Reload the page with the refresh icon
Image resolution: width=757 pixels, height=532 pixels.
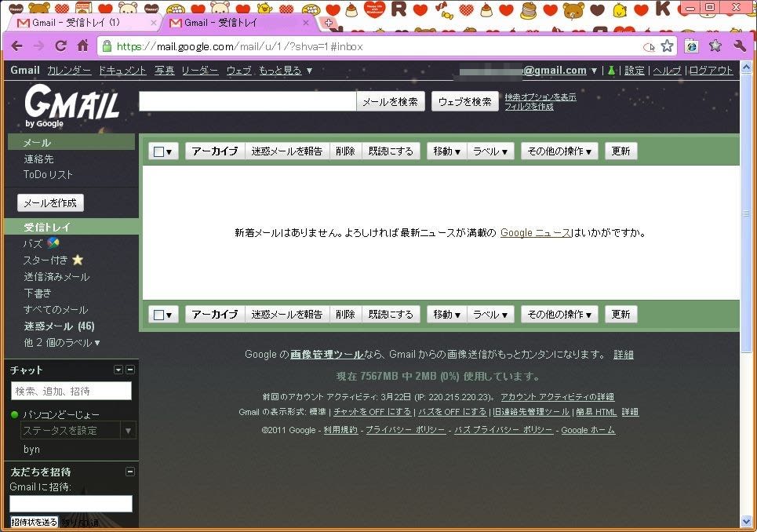click(60, 46)
